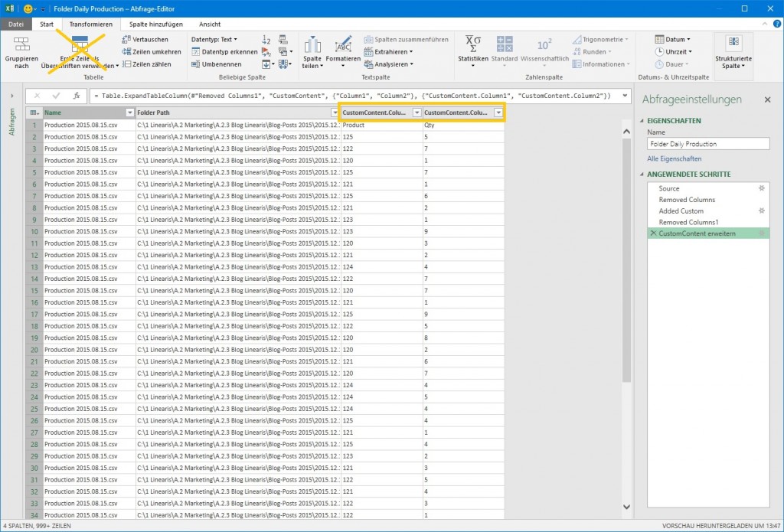Switch to the Spalte hinzufügen tab
Viewport: 784px width, 532px height.
(x=155, y=24)
